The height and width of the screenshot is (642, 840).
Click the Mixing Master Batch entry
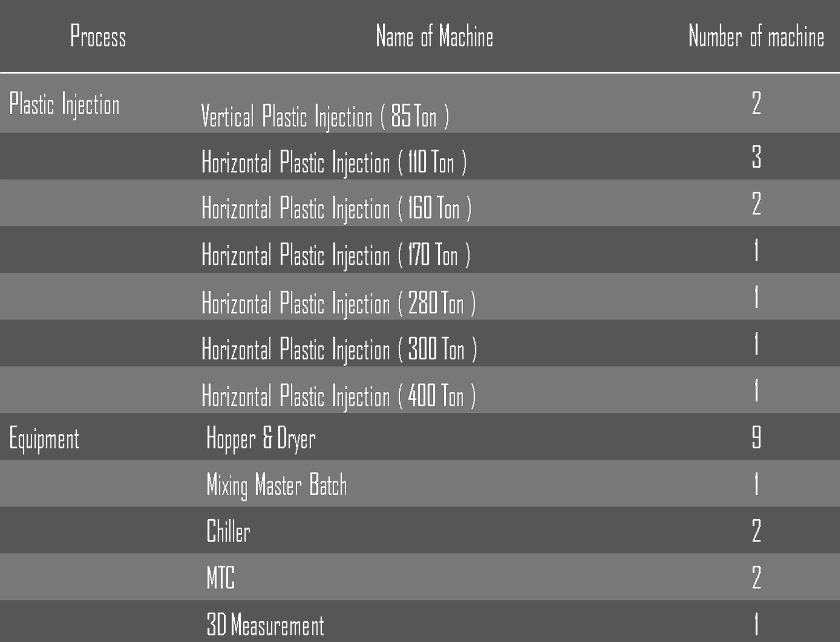pyautogui.click(x=276, y=485)
